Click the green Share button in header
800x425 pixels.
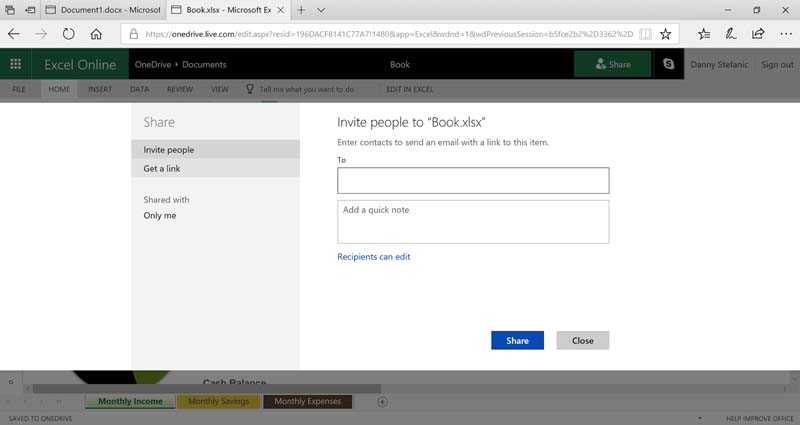pos(612,64)
